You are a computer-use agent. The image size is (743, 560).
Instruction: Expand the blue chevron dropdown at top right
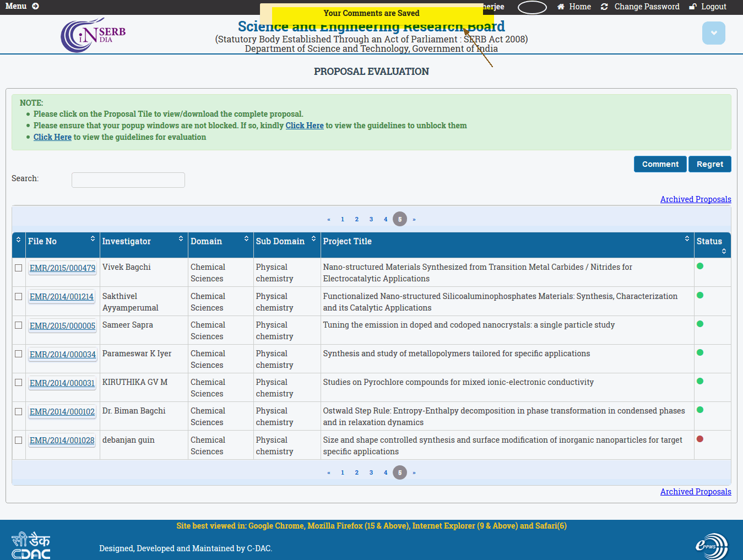tap(713, 33)
